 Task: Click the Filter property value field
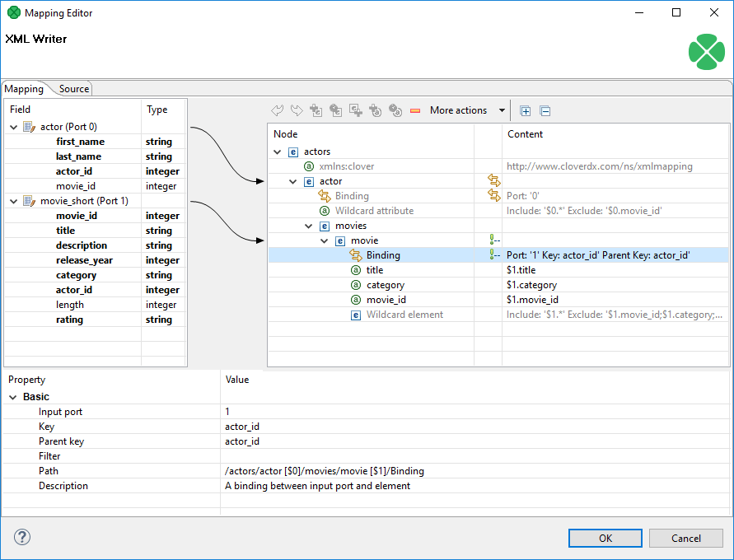pyautogui.click(x=475, y=456)
